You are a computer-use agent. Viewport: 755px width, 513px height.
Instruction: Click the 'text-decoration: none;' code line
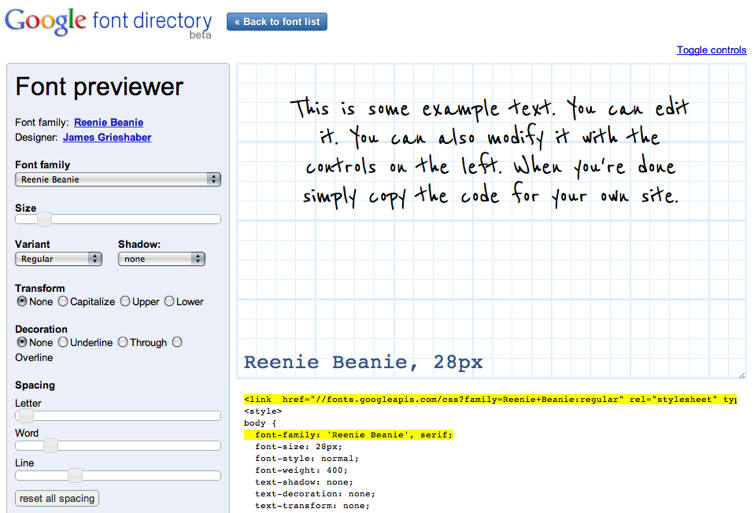click(315, 494)
